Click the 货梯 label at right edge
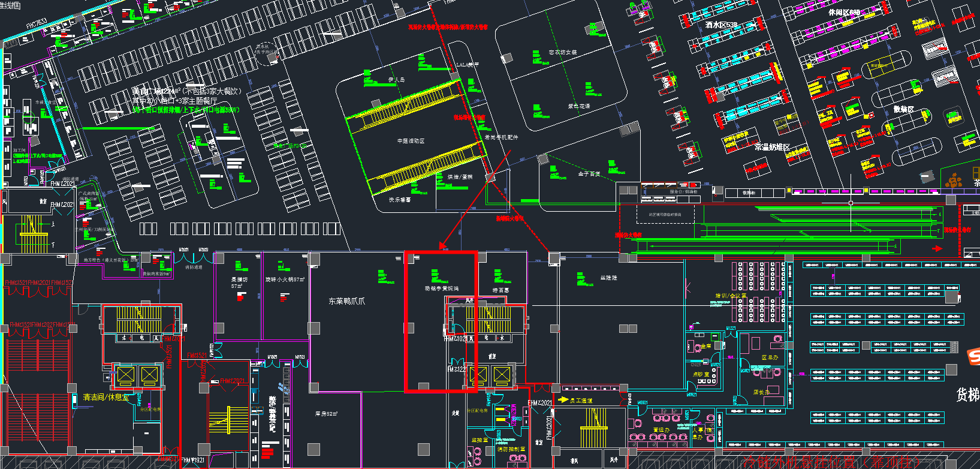Image resolution: width=980 pixels, height=469 pixels. (967, 395)
